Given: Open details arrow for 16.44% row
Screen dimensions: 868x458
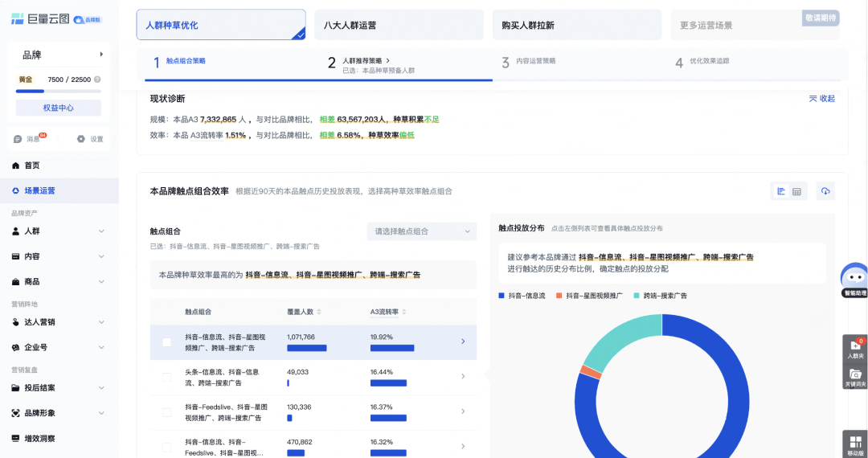Looking at the screenshot, I should pos(464,376).
